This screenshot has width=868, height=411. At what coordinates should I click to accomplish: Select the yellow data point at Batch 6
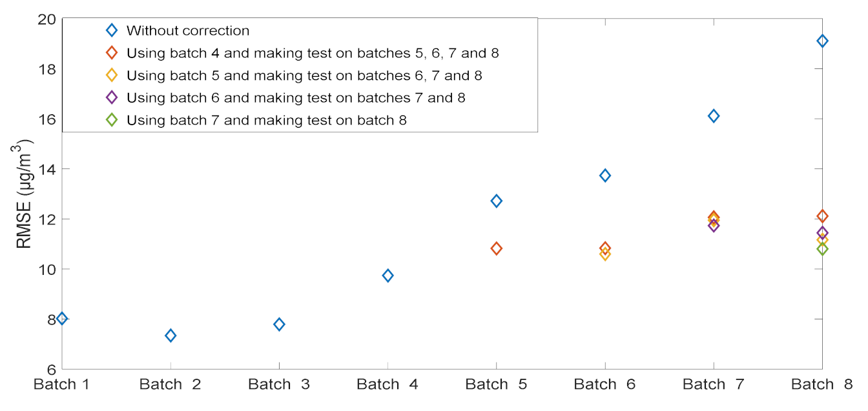point(605,254)
